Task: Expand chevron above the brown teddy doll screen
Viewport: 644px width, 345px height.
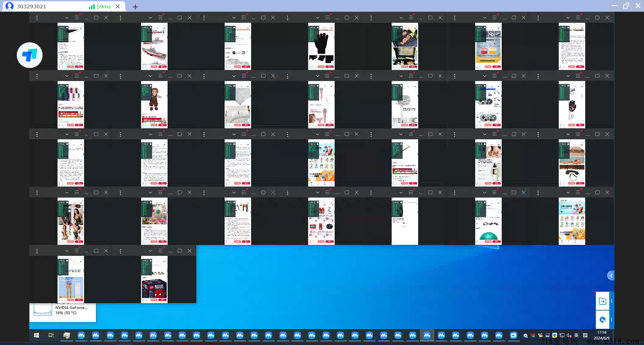Action: coord(150,76)
